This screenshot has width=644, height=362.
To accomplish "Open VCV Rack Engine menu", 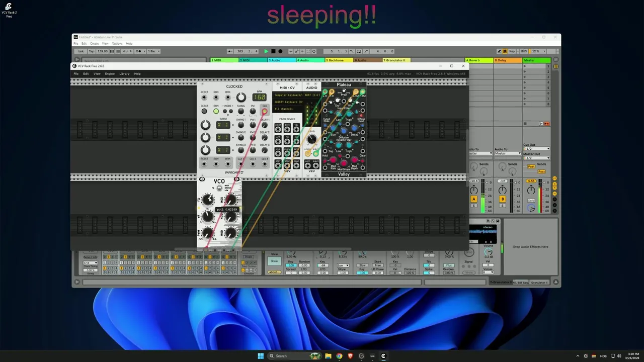I will [109, 73].
